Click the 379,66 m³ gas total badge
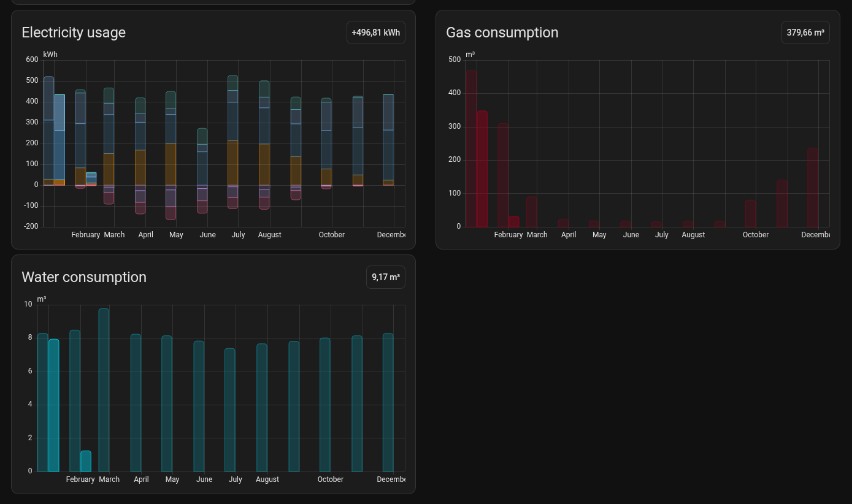This screenshot has width=852, height=504. [805, 32]
